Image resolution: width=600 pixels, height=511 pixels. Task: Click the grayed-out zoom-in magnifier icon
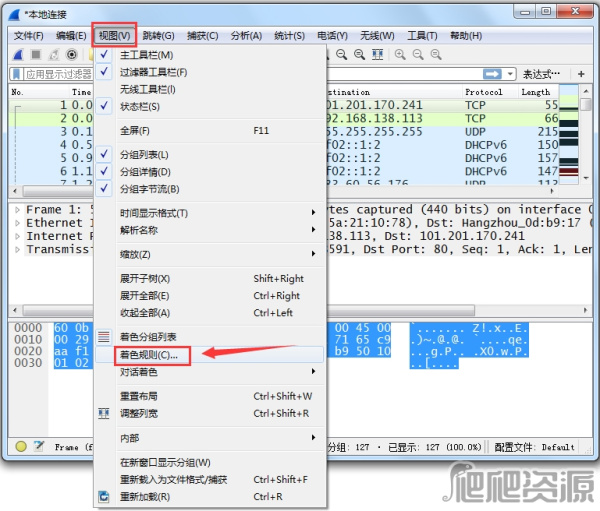[400, 55]
